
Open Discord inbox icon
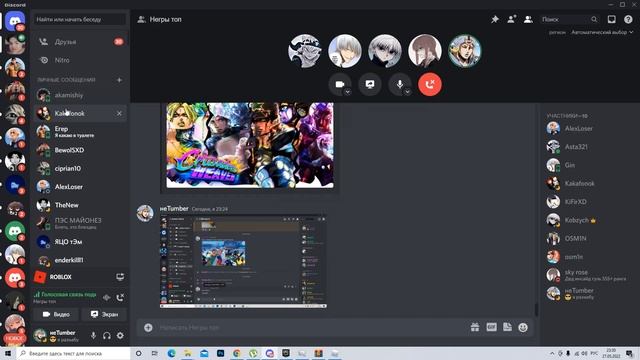(x=611, y=19)
